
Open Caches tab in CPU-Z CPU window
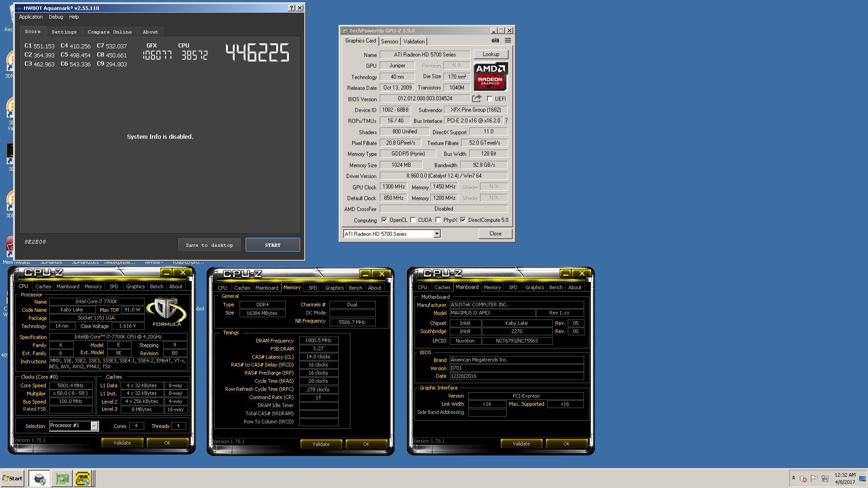coord(43,286)
